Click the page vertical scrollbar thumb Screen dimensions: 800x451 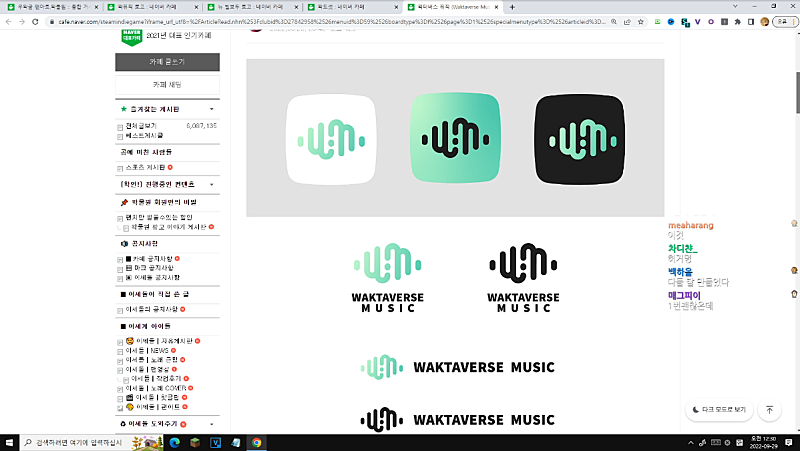click(797, 93)
